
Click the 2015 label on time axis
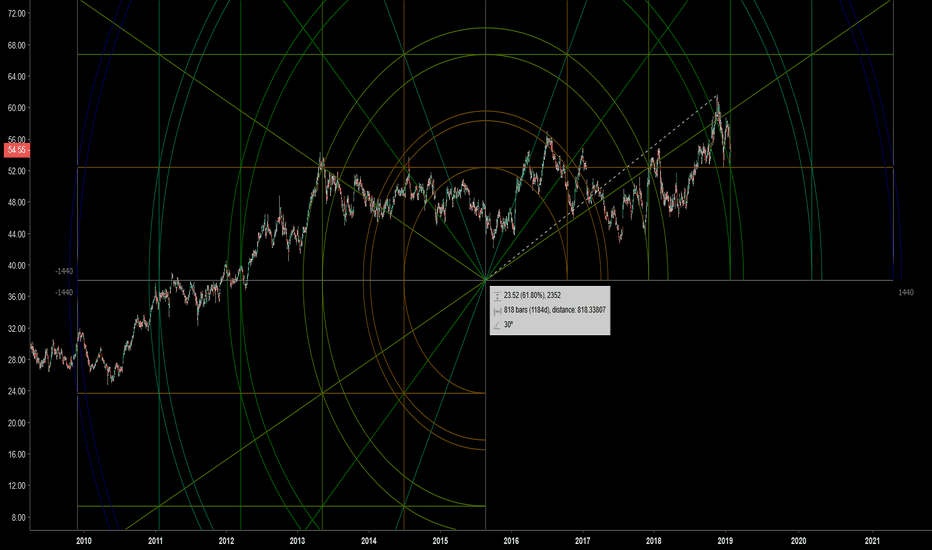(440, 541)
